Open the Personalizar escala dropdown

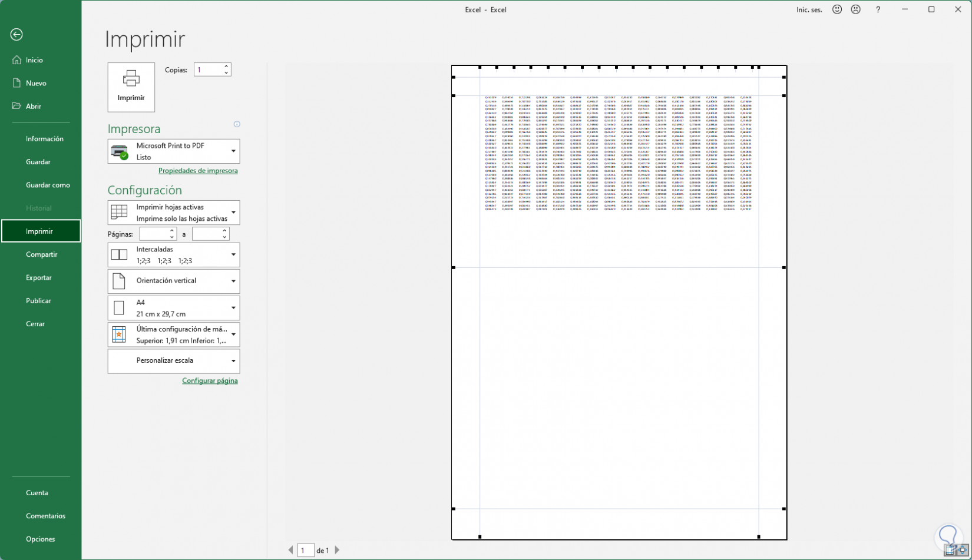tap(174, 361)
